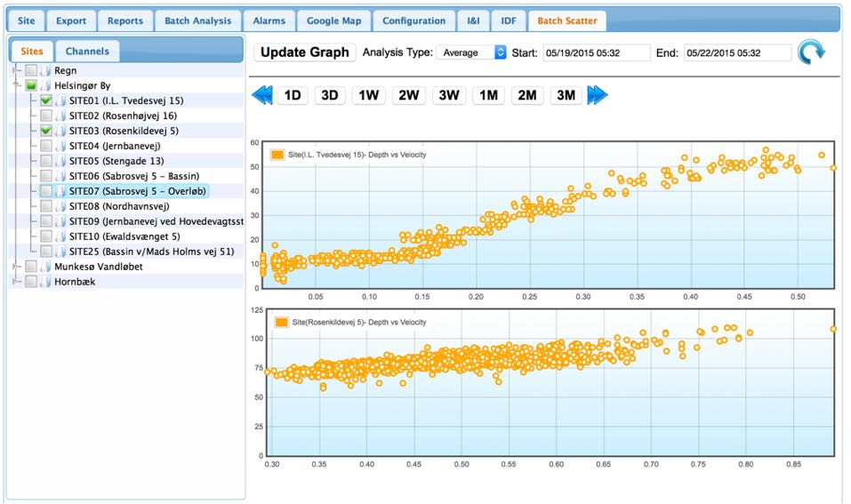Select the Batch Scatter tab
Image resolution: width=851 pixels, height=504 pixels.
coord(567,21)
